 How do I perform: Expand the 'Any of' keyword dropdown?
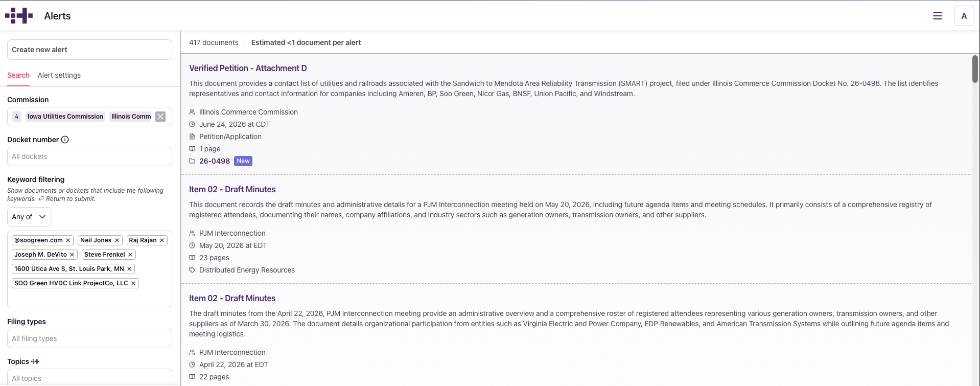30,217
